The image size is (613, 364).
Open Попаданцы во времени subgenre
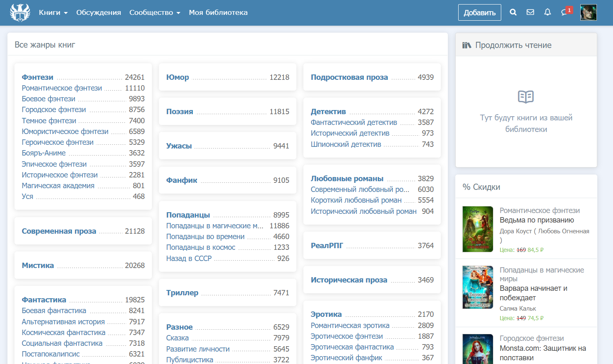205,237
